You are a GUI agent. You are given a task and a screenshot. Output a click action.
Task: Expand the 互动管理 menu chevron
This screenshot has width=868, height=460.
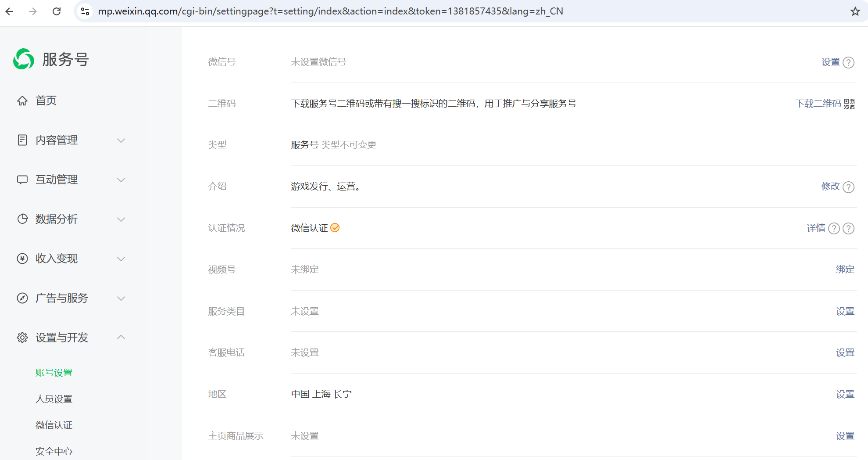pyautogui.click(x=121, y=180)
